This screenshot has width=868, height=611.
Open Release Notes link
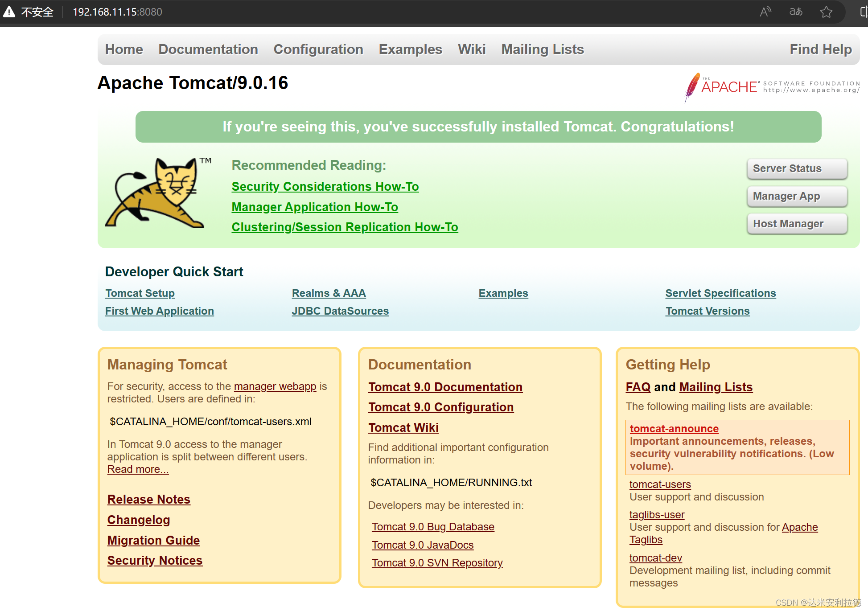148,500
